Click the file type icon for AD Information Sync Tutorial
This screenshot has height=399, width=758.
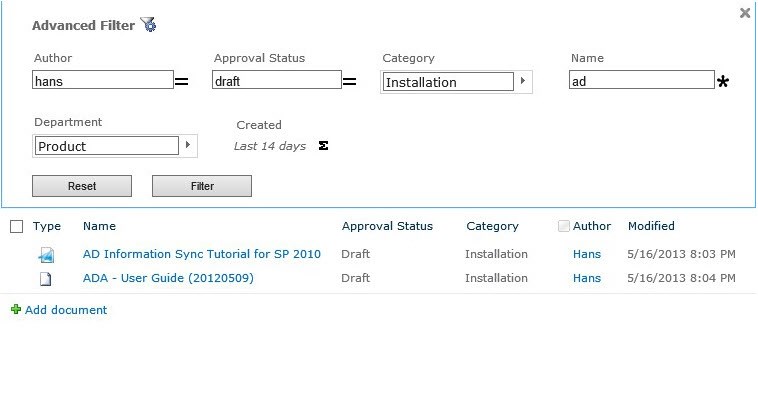[46, 255]
